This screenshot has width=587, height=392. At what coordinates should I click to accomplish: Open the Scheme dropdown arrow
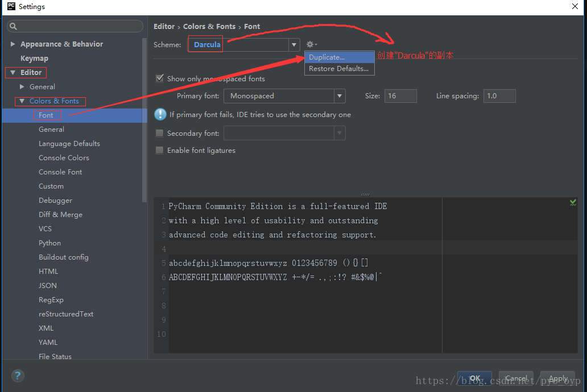point(294,45)
